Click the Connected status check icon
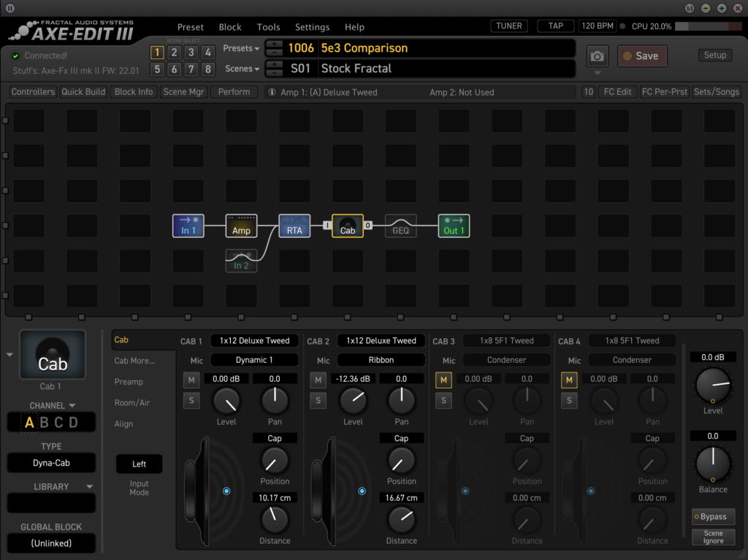Image resolution: width=748 pixels, height=560 pixels. (16, 55)
